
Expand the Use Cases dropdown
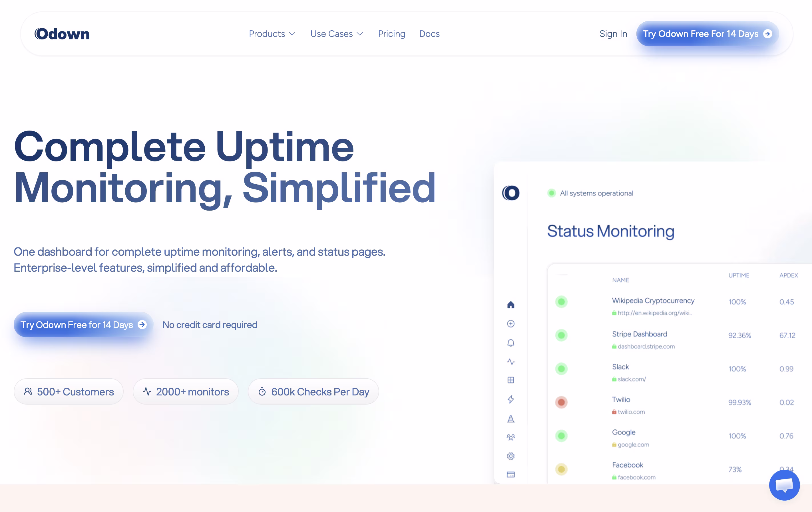tap(337, 34)
